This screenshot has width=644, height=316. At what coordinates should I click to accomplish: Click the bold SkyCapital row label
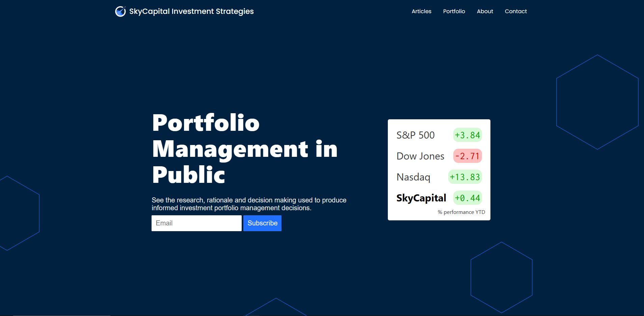point(421,198)
